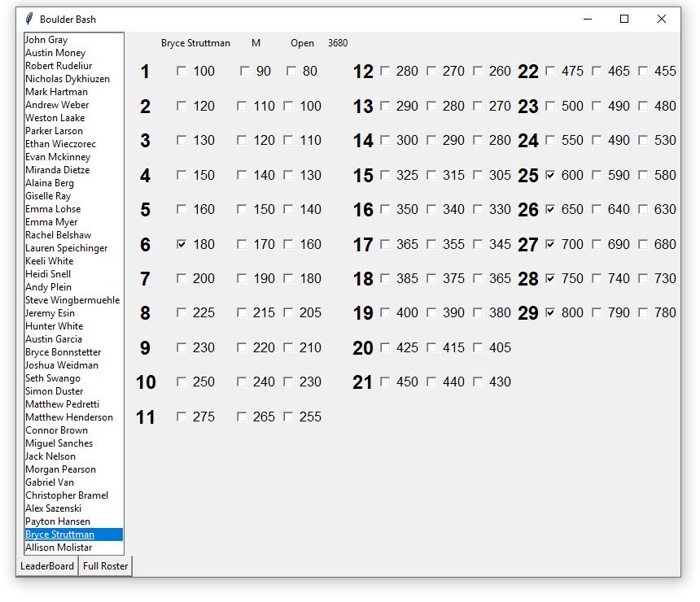The width and height of the screenshot is (700, 602).
Task: Select Bryce Bonnstetter in the list
Action: click(63, 352)
